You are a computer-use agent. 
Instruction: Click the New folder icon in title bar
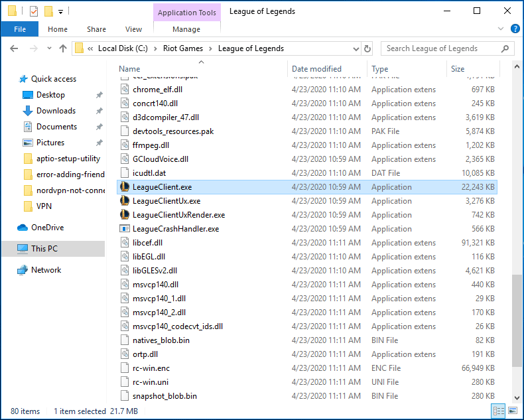[x=49, y=11]
